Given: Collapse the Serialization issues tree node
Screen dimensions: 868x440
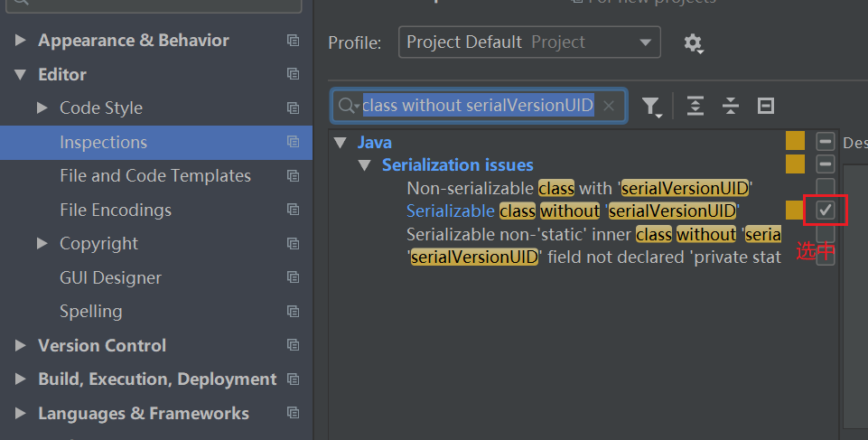Looking at the screenshot, I should [x=364, y=165].
